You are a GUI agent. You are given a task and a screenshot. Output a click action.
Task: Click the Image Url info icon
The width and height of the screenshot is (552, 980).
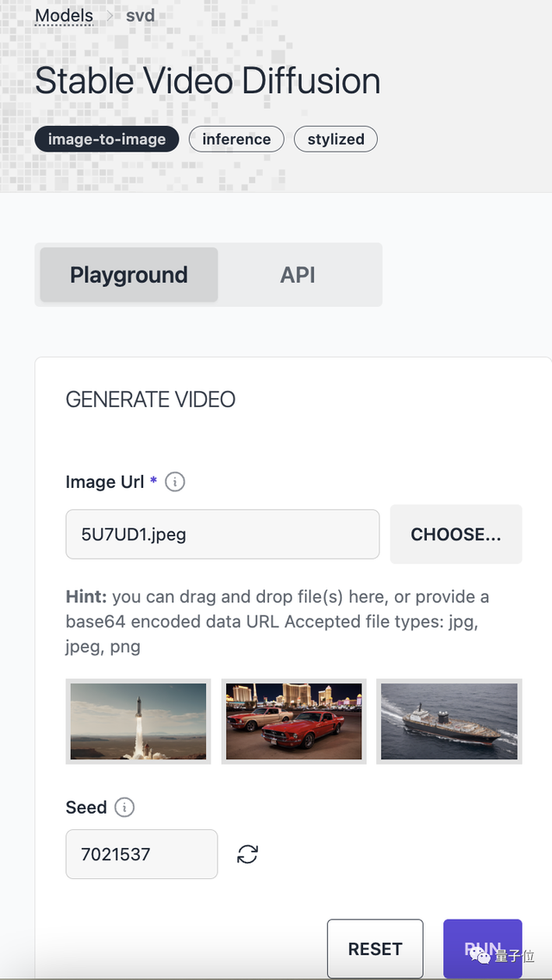[175, 482]
